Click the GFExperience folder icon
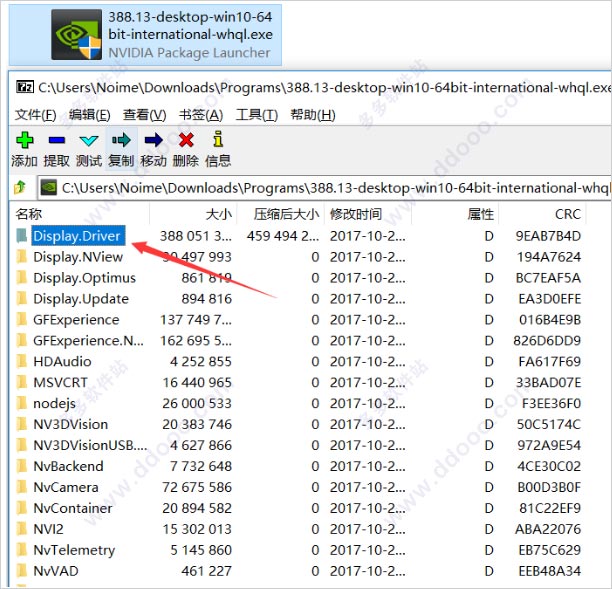This screenshot has width=612, height=589. click(x=22, y=320)
